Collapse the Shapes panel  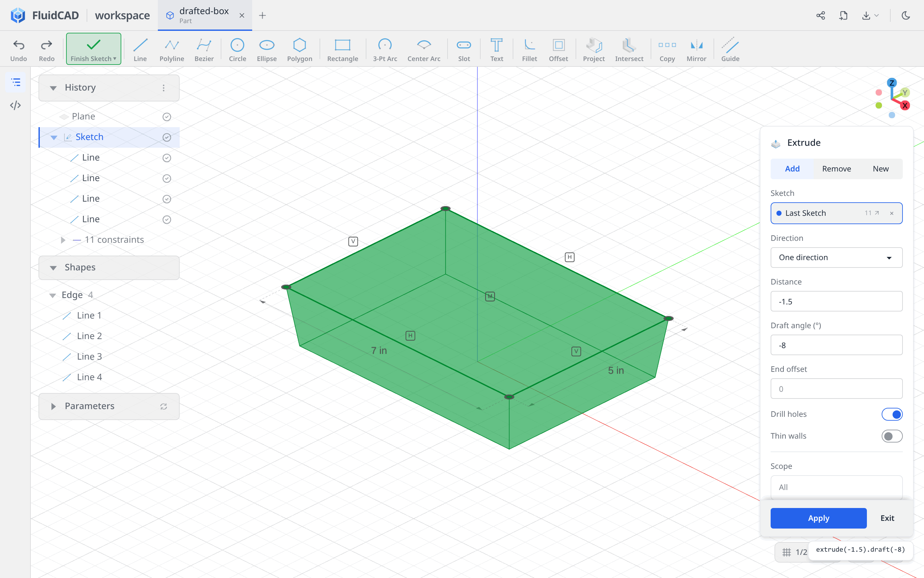coord(53,267)
